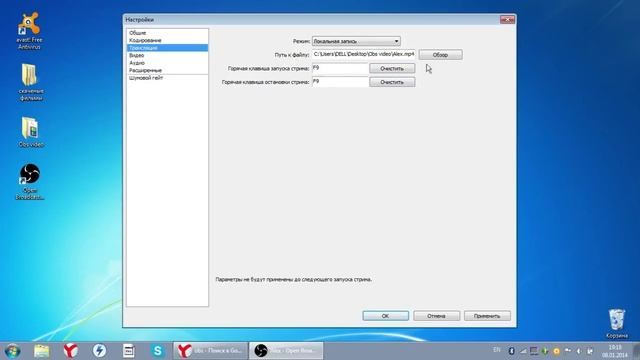Select Трансляция settings category
Image resolution: width=640 pixels, height=360 pixels.
click(167, 48)
